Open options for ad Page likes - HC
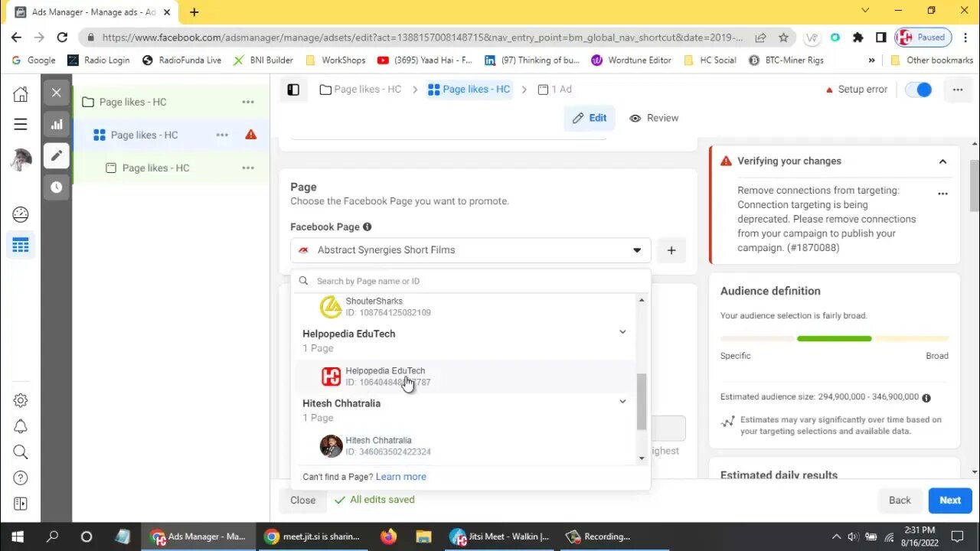This screenshot has width=980, height=551. [x=248, y=168]
